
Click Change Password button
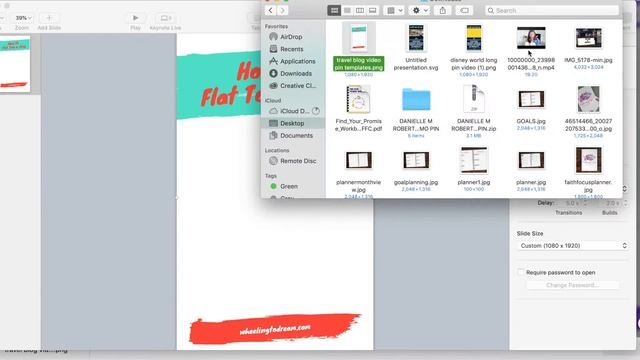pyautogui.click(x=572, y=285)
